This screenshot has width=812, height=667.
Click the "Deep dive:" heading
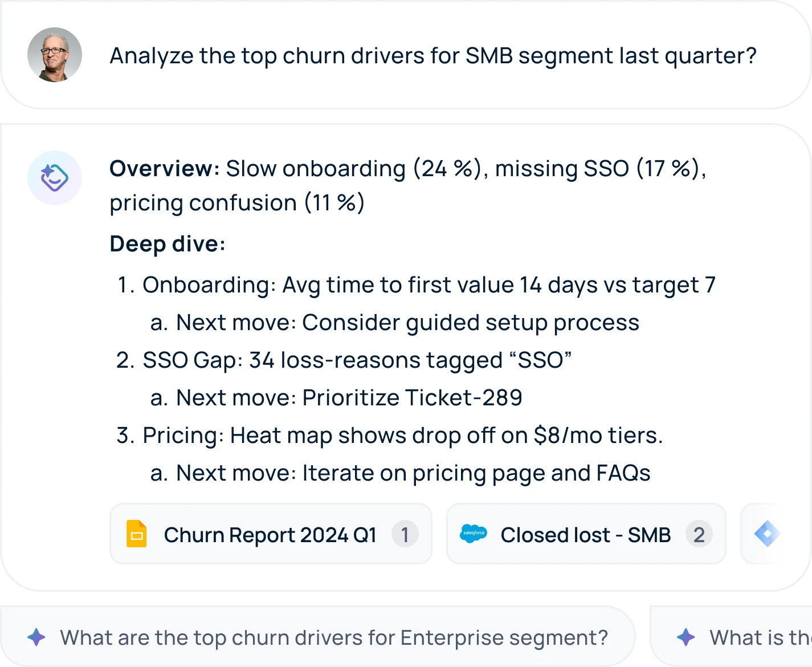pos(168,244)
